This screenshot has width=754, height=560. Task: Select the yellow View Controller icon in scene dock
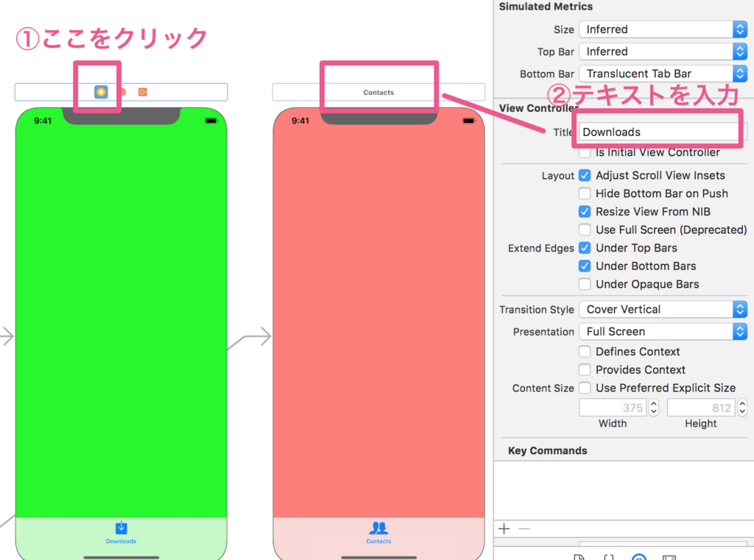tap(101, 92)
